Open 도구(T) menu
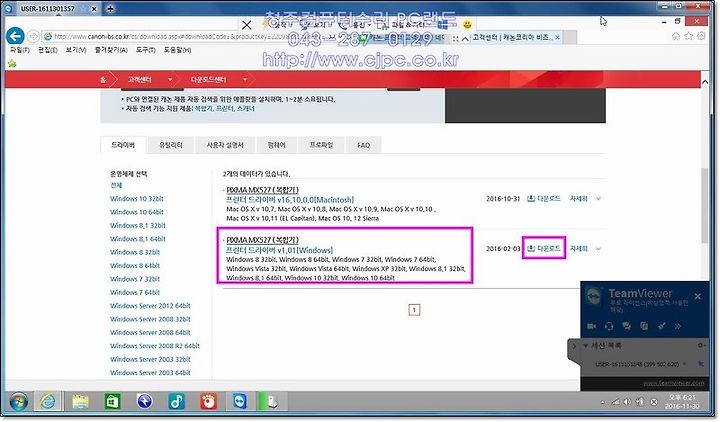The image size is (720, 422). (146, 50)
